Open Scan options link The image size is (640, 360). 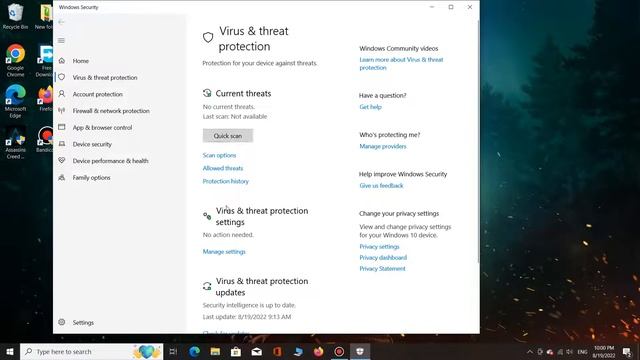point(219,155)
